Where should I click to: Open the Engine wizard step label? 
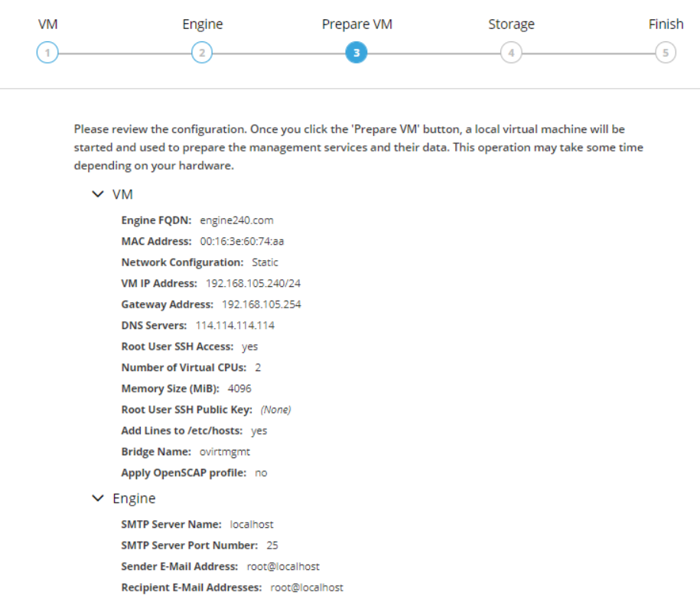click(x=202, y=24)
